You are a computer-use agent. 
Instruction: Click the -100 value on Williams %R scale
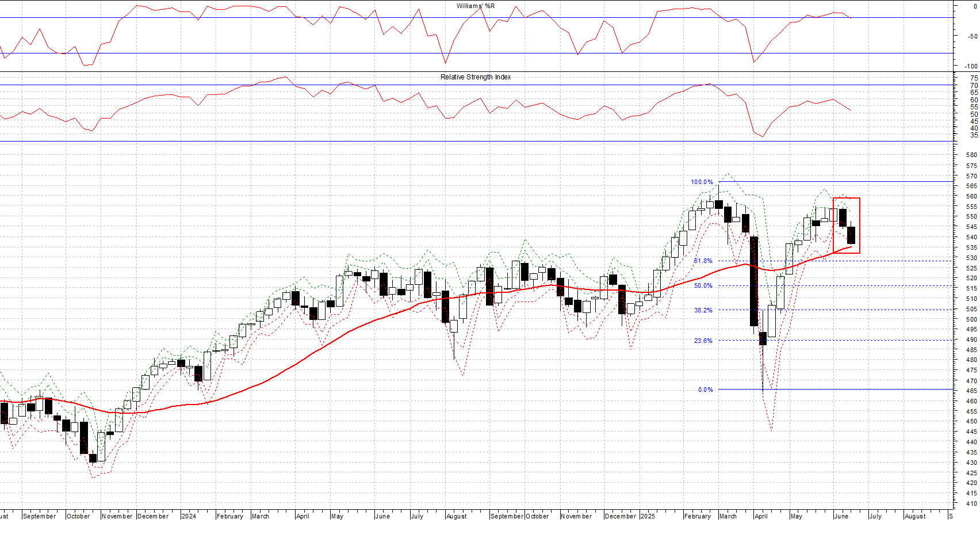point(971,66)
